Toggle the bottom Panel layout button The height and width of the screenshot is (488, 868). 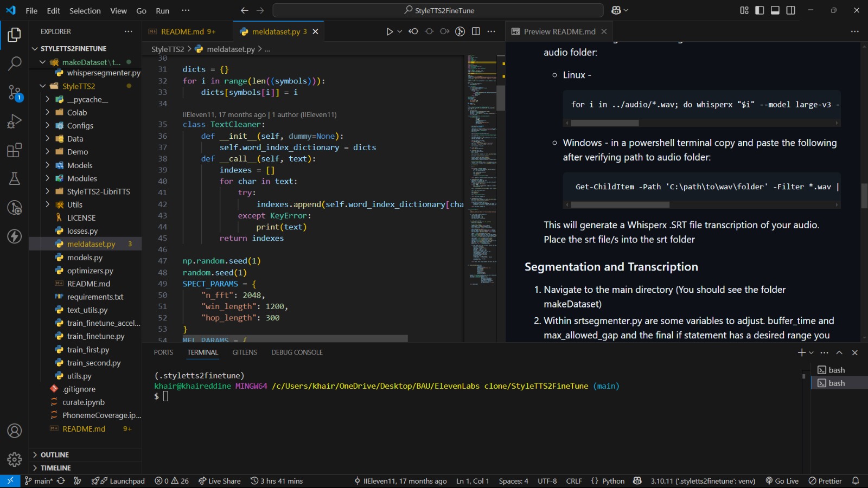775,10
